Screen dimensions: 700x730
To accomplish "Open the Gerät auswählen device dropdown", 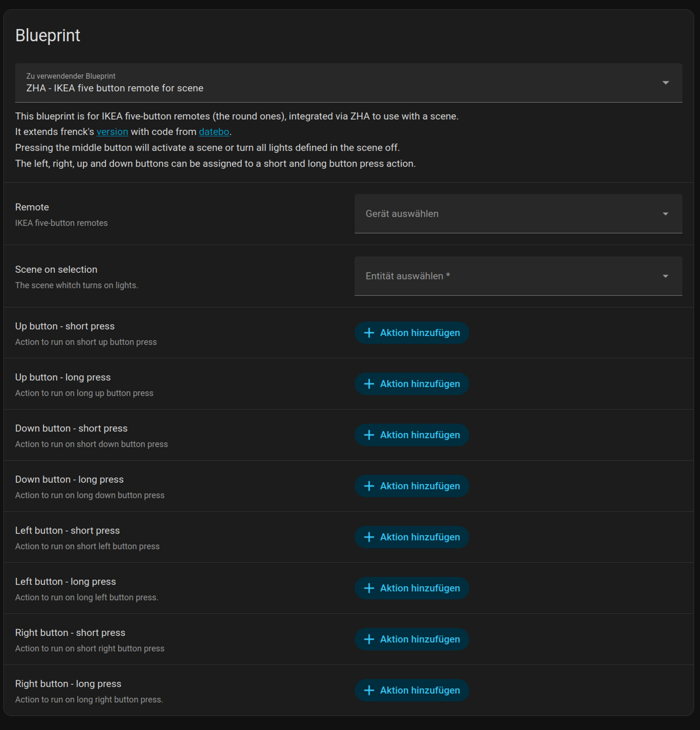I will pyautogui.click(x=517, y=214).
